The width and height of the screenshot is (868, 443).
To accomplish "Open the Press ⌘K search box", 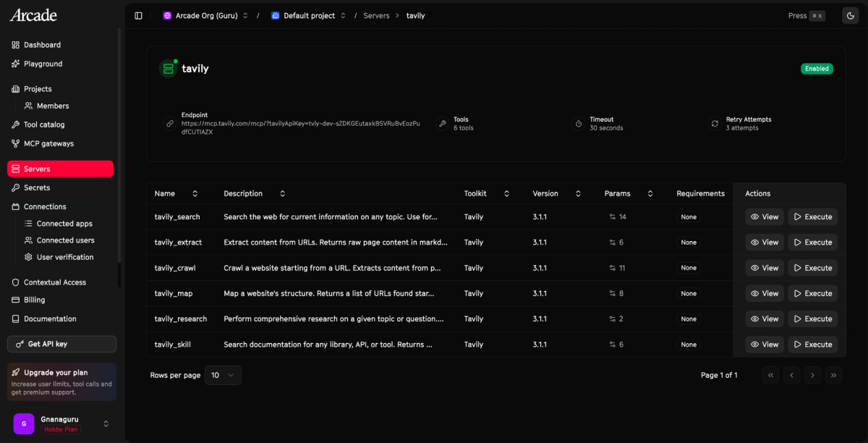I will (807, 15).
